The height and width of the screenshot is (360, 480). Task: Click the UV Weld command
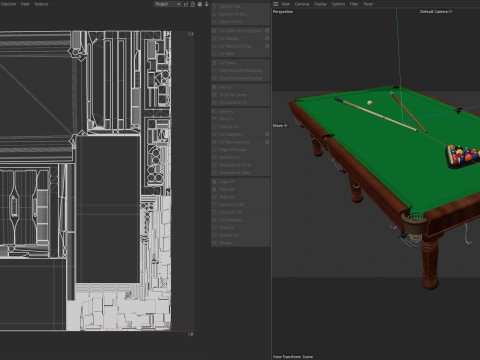240,54
